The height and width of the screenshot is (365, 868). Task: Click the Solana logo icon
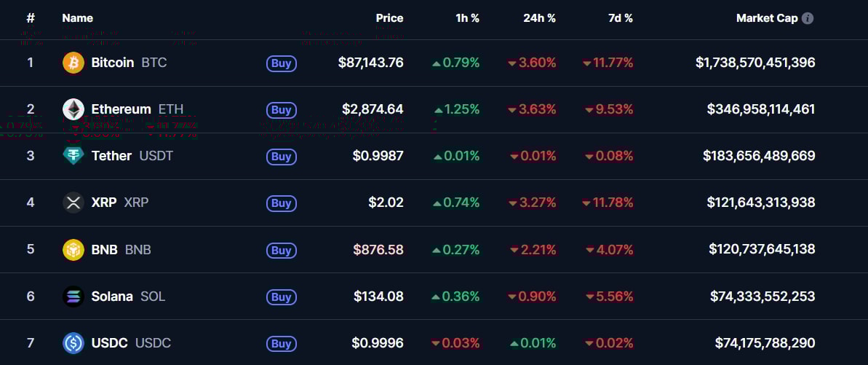click(73, 297)
